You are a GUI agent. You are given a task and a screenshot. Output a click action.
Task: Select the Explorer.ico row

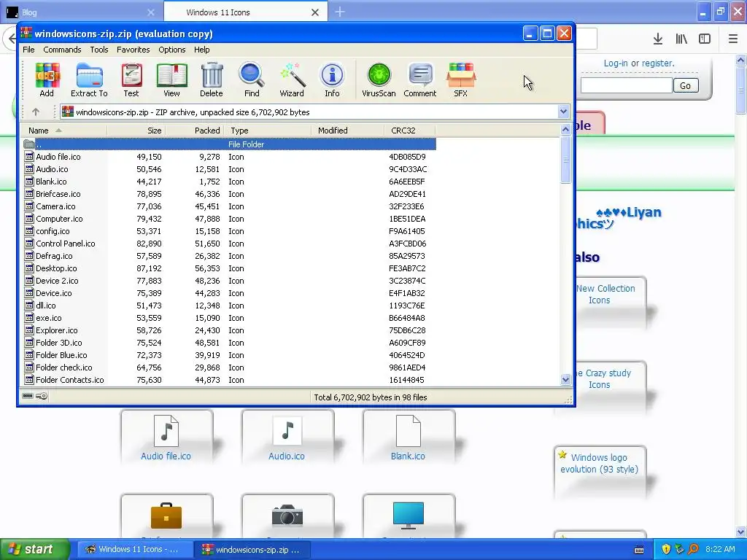pos(228,330)
